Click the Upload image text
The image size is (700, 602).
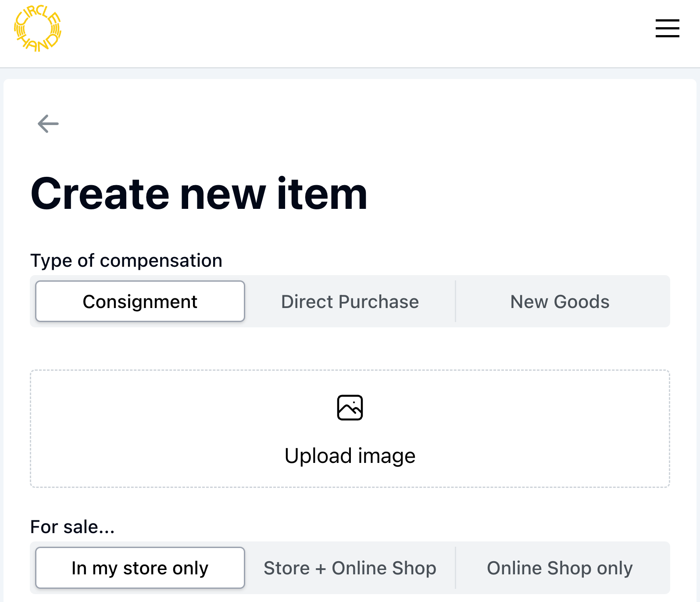(x=350, y=455)
